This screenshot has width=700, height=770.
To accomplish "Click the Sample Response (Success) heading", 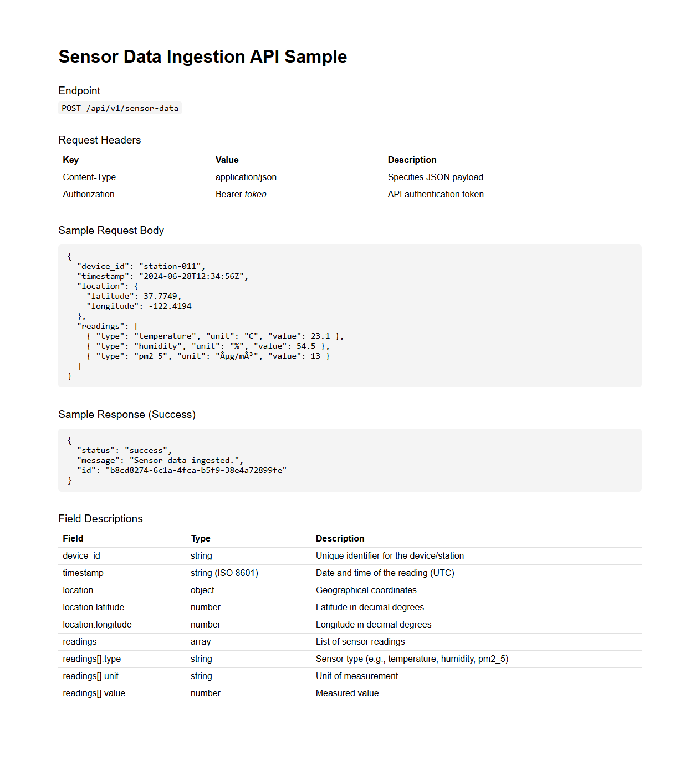I will click(127, 414).
